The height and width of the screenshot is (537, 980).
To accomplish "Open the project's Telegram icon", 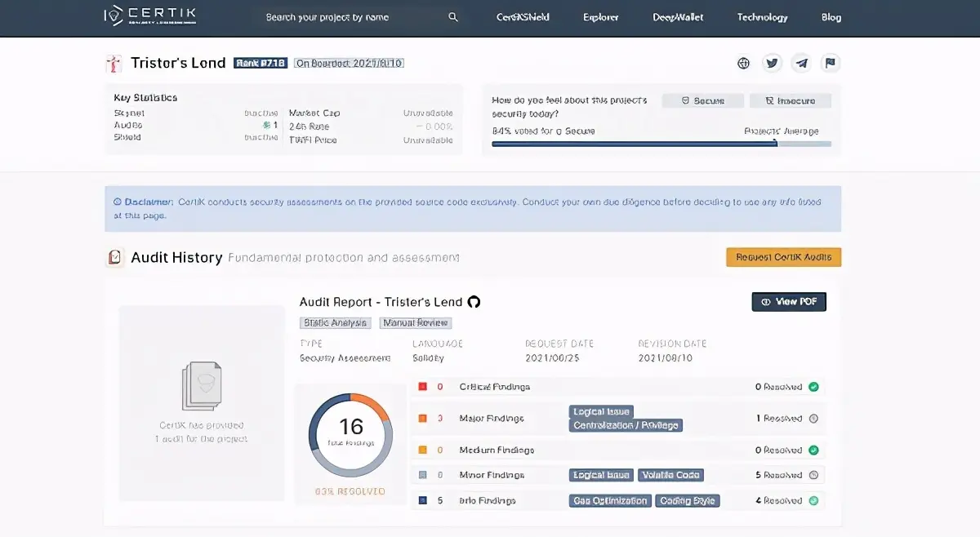I will coord(801,63).
